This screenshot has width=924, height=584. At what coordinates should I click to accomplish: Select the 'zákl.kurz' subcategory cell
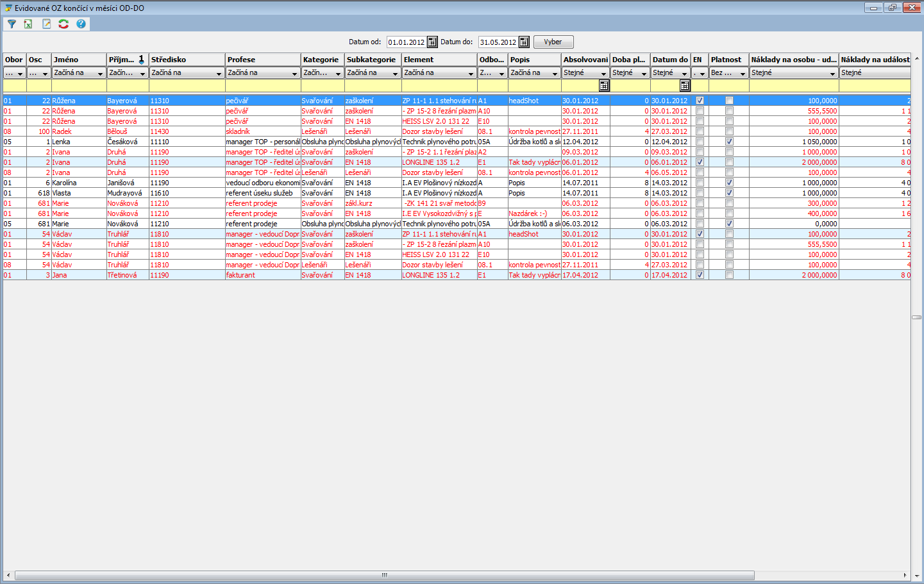(x=373, y=203)
